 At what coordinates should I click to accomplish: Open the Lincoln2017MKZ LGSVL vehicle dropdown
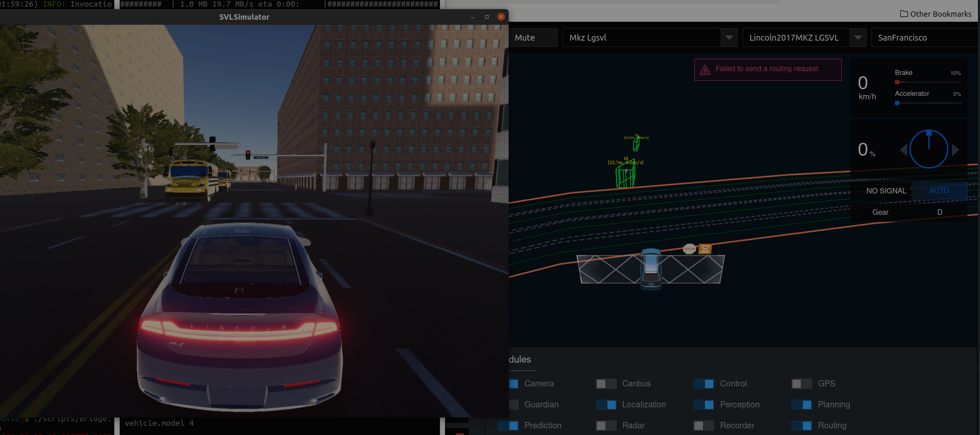[x=804, y=38]
